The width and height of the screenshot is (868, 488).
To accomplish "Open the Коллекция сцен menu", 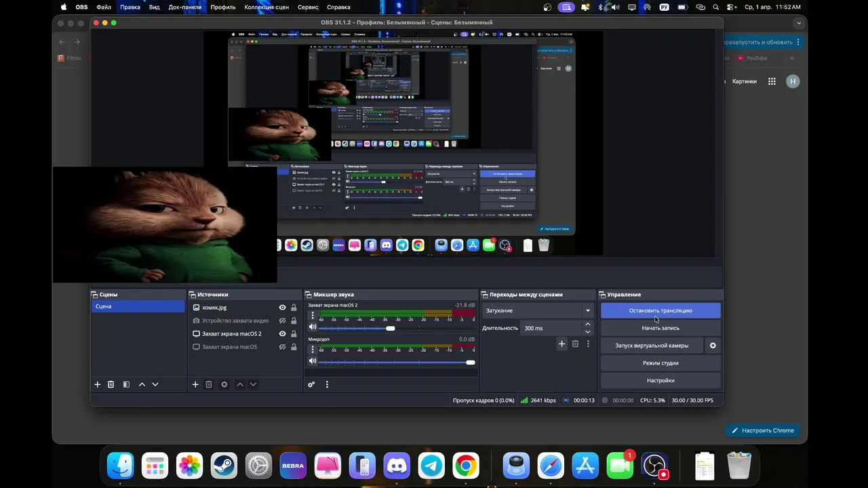I will click(267, 7).
